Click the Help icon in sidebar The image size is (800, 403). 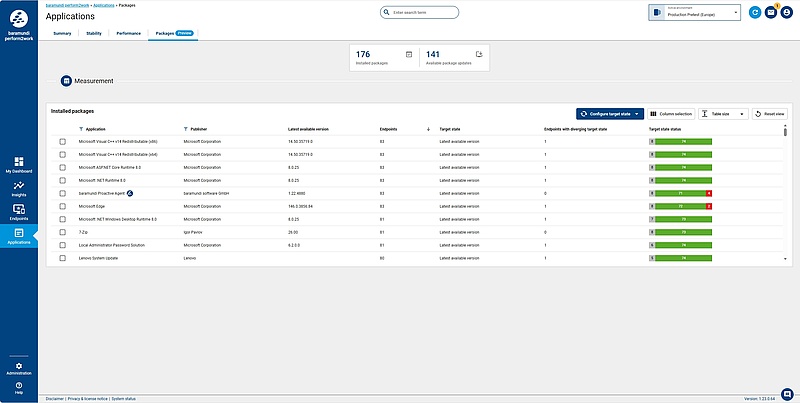pos(19,385)
